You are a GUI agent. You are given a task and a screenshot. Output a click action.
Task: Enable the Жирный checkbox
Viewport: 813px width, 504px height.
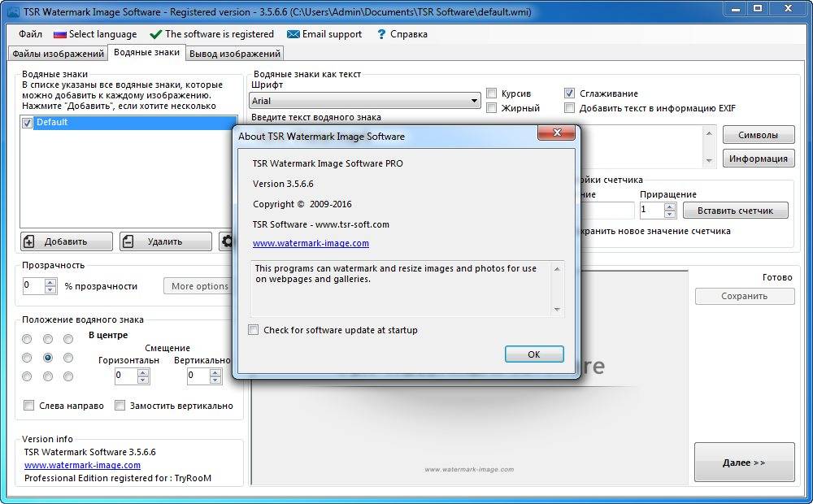492,108
